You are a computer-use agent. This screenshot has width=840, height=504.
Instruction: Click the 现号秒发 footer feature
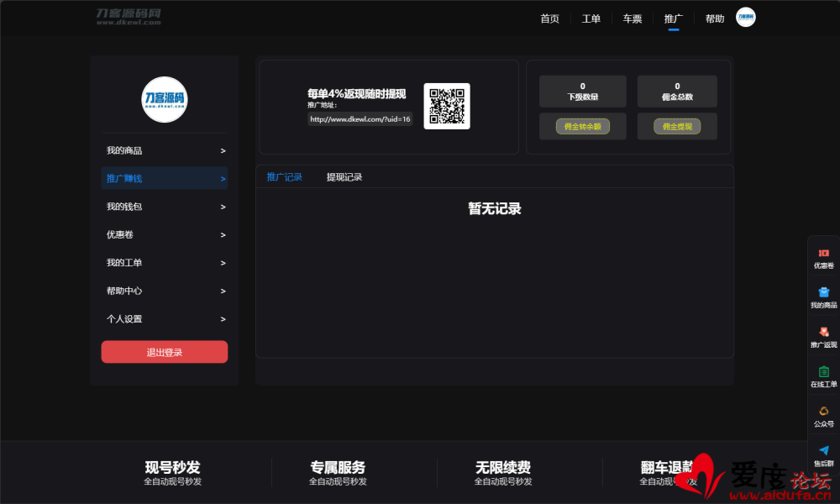(x=172, y=473)
